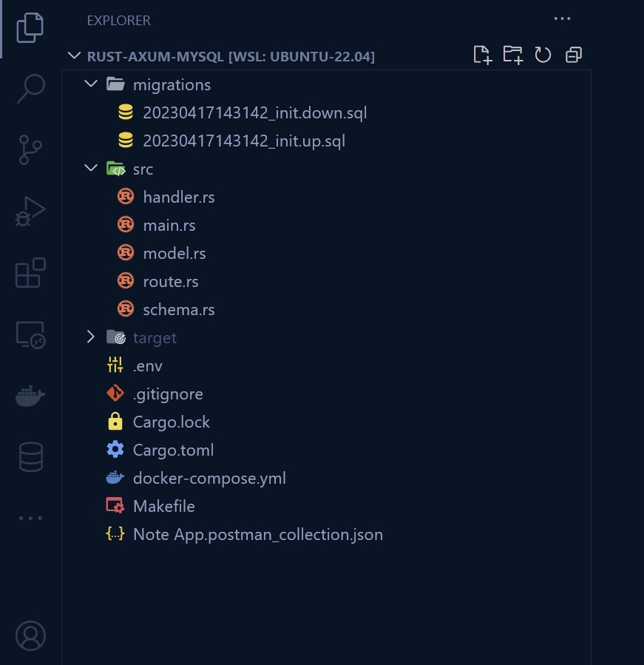Viewport: 644px width, 665px height.
Task: Open Note App.postman_collection.json
Action: (x=257, y=534)
